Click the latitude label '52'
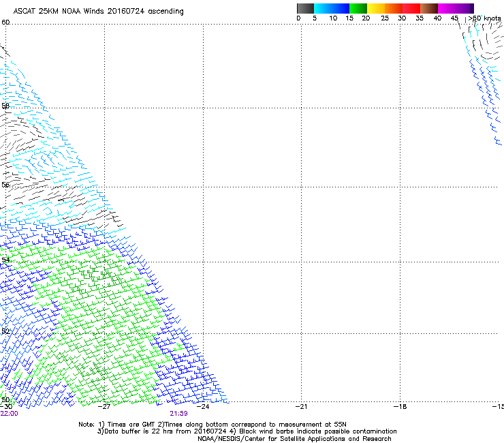Image resolution: width=504 pixels, height=443 pixels. click(5, 331)
